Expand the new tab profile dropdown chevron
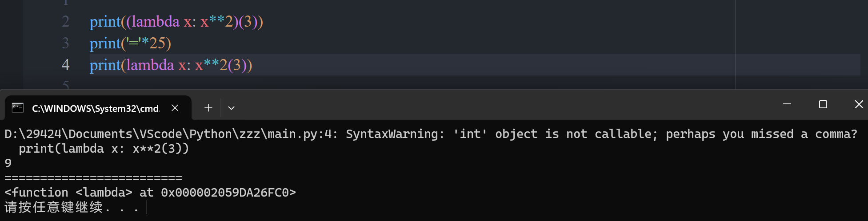The width and height of the screenshot is (868, 221). pyautogui.click(x=231, y=108)
